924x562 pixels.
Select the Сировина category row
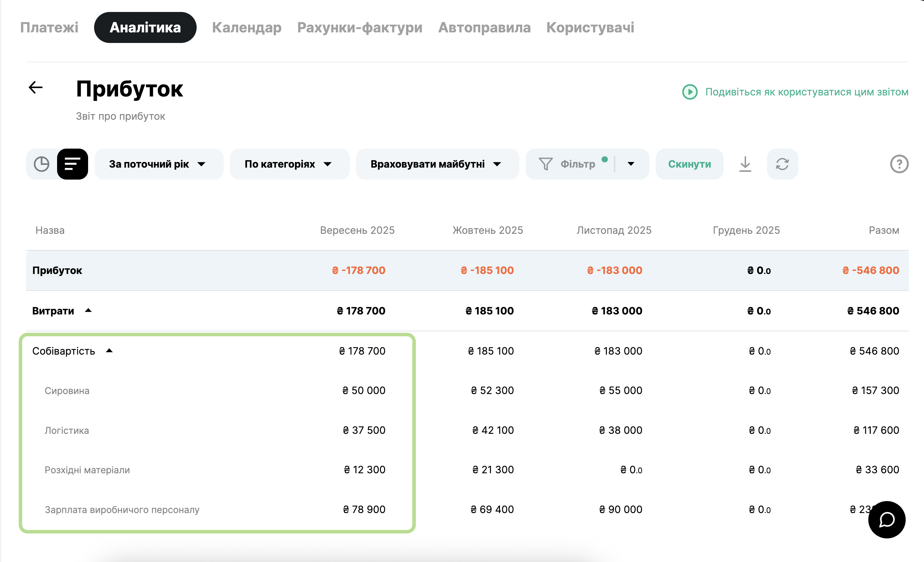[67, 391]
